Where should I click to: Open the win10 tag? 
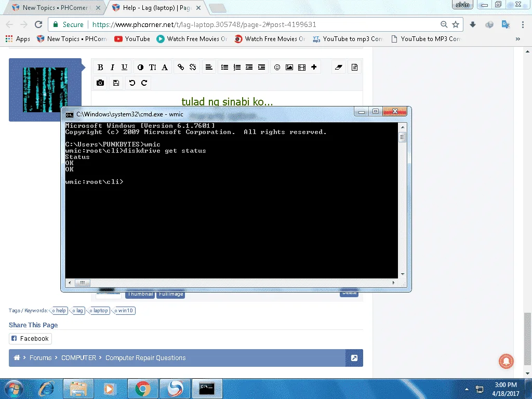[124, 311]
